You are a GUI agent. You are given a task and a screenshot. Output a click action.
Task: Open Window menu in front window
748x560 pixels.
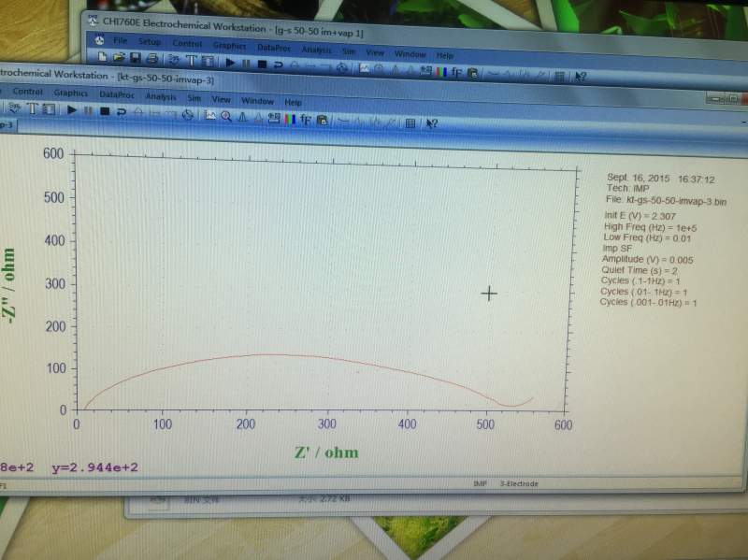point(258,101)
